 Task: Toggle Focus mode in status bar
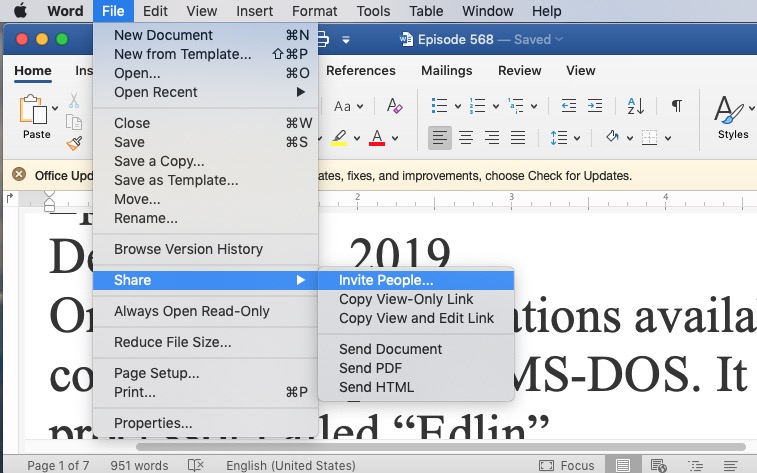[566, 465]
